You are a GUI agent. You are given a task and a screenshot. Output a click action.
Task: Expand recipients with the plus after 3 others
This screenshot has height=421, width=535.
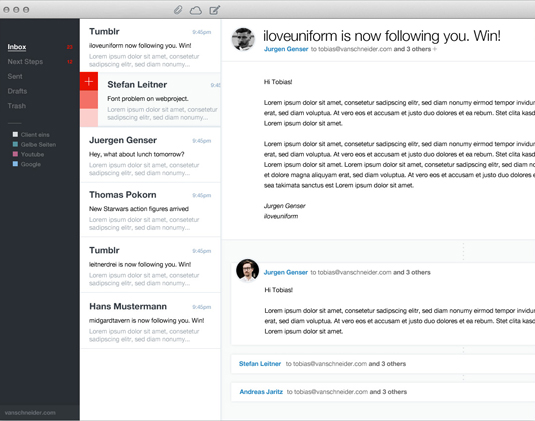click(435, 49)
